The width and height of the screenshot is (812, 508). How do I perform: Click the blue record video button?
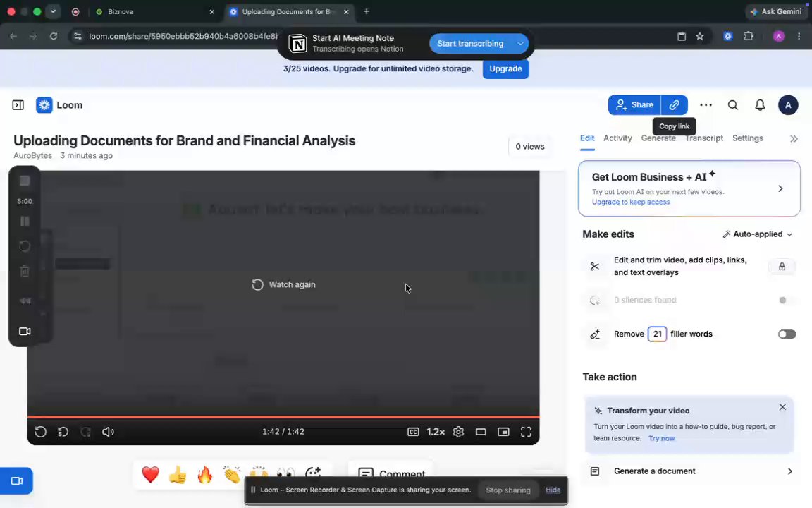pyautogui.click(x=17, y=481)
